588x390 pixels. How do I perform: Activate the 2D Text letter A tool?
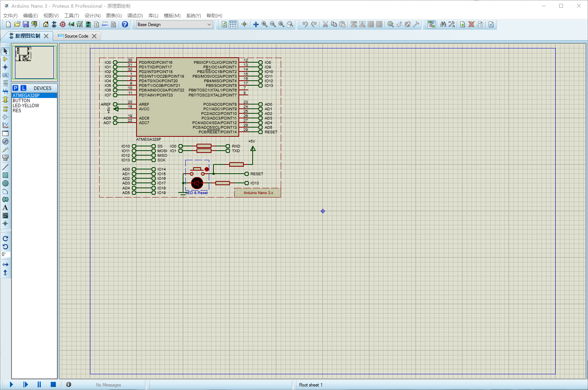coord(5,207)
